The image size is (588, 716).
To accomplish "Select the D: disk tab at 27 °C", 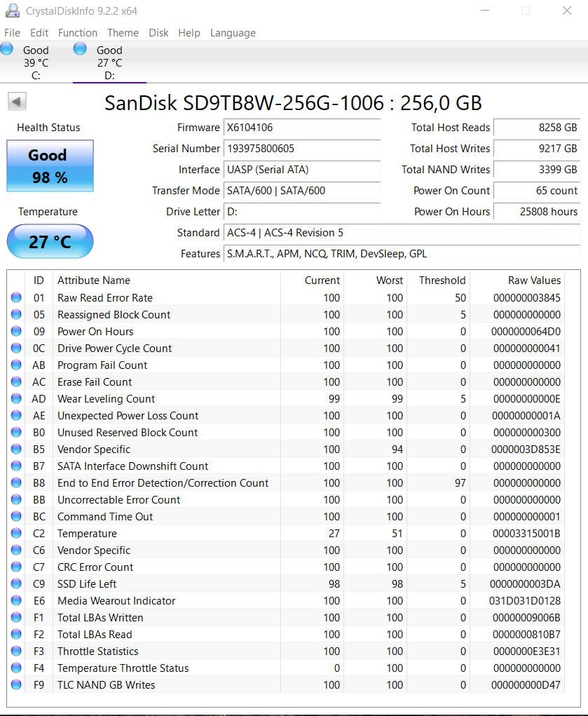I will 109,62.
